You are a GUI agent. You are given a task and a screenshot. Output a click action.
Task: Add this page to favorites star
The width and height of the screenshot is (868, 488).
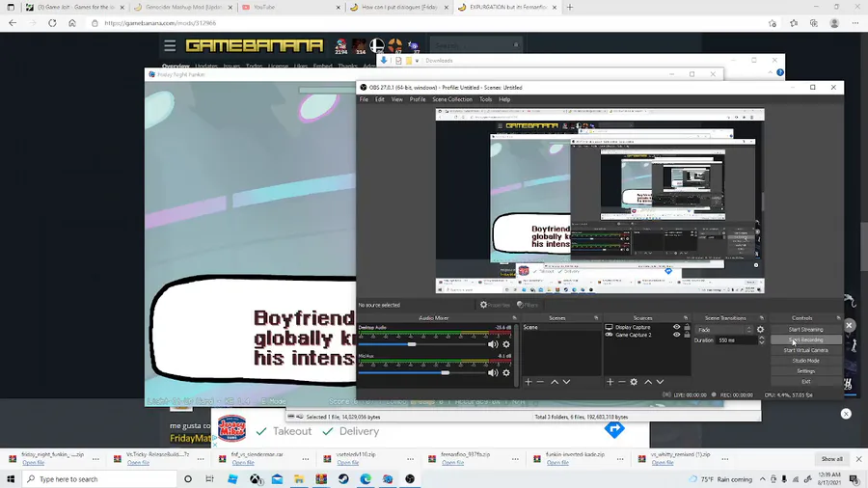773,23
